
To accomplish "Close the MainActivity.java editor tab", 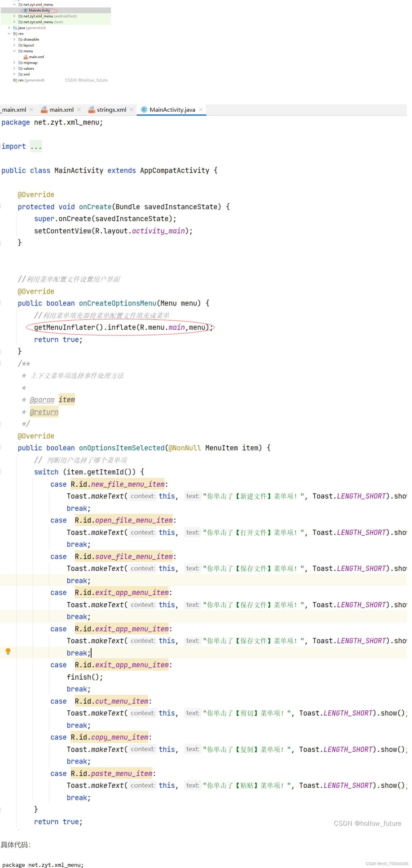I will click(x=201, y=109).
